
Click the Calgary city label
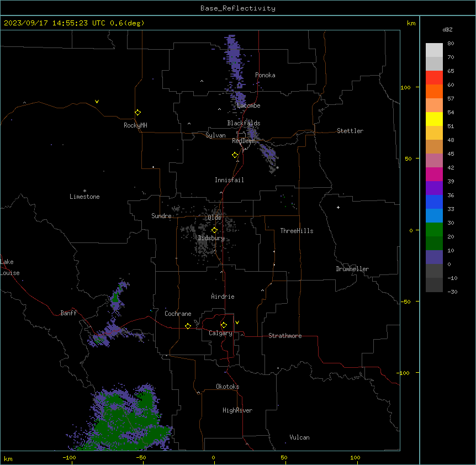pos(220,333)
